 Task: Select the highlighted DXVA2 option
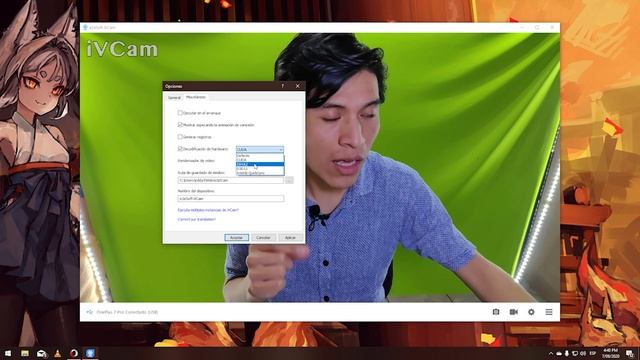pos(260,164)
